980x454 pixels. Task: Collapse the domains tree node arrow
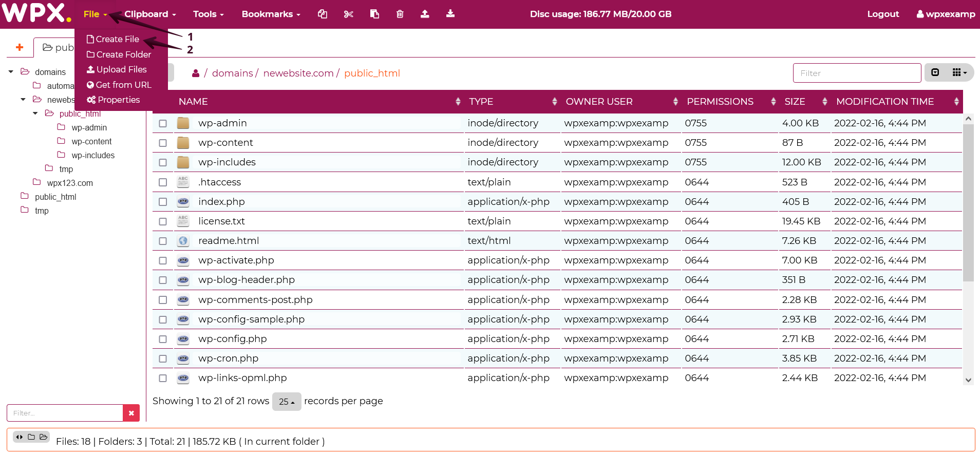pos(11,72)
